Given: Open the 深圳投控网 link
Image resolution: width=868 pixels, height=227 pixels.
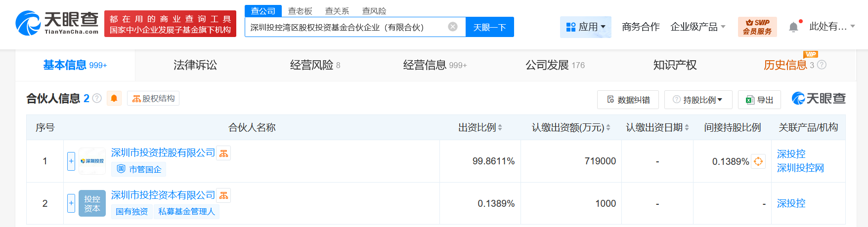Looking at the screenshot, I should pos(800,168).
